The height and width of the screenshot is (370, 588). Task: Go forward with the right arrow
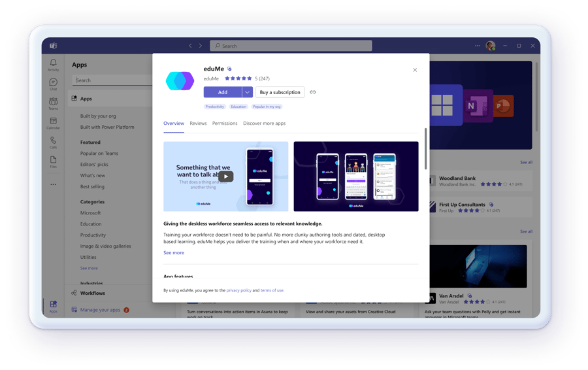tap(201, 46)
